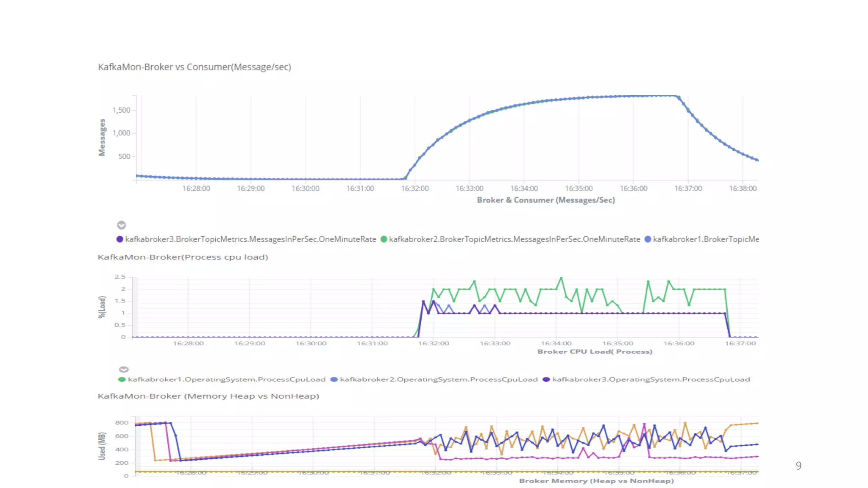The image size is (868, 488).
Task: Click green dot for kafkabroker2 MessagesInPerSec legend
Action: pyautogui.click(x=384, y=239)
